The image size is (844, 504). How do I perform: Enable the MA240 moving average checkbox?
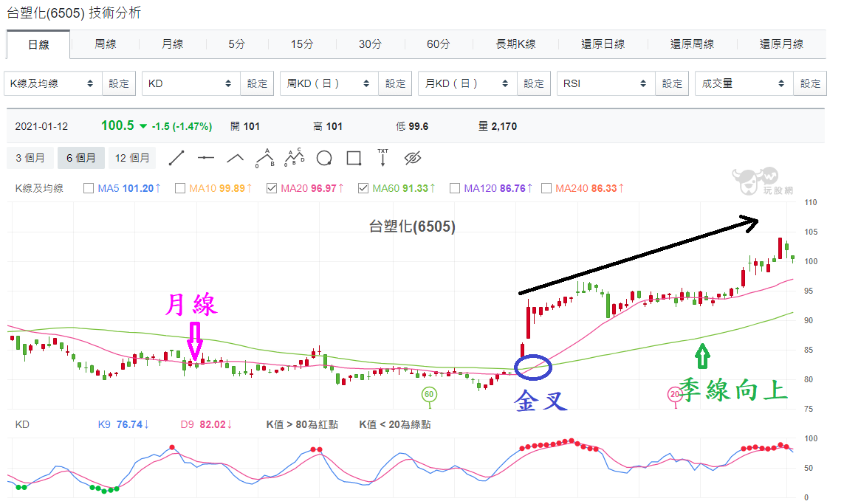[x=546, y=188]
